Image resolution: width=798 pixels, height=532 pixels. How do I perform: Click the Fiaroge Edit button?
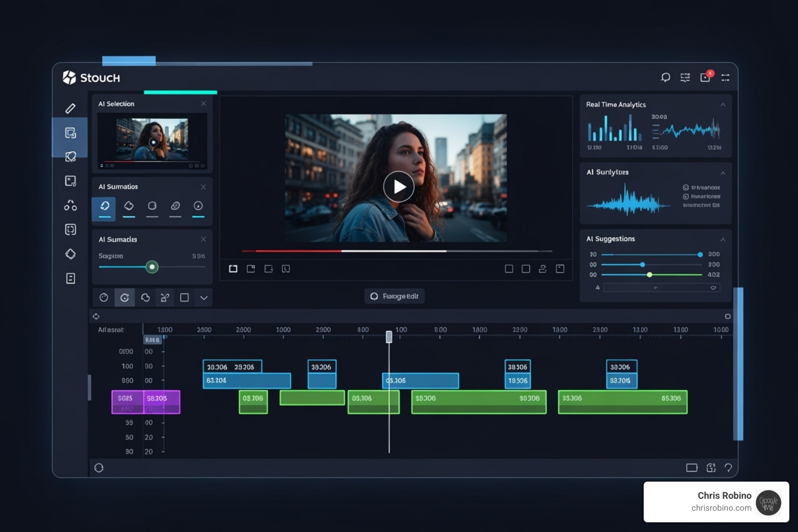point(394,296)
